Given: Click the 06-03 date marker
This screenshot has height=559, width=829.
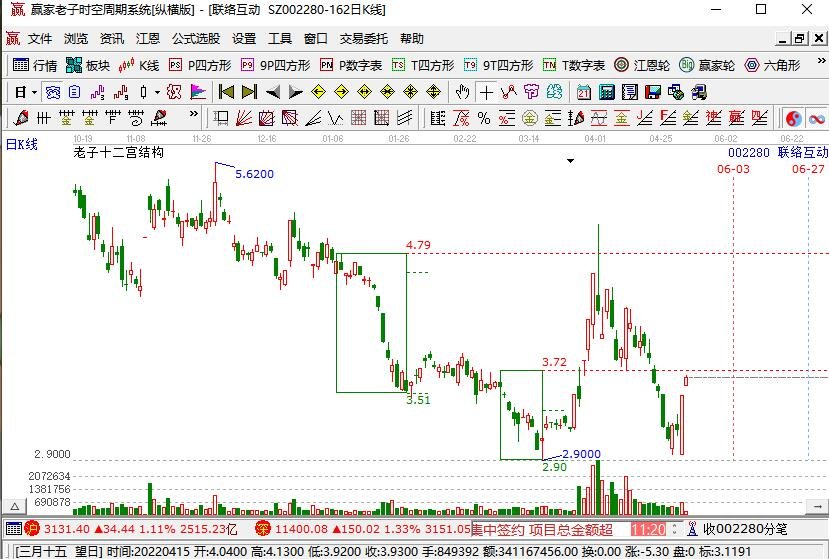Looking at the screenshot, I should [733, 169].
